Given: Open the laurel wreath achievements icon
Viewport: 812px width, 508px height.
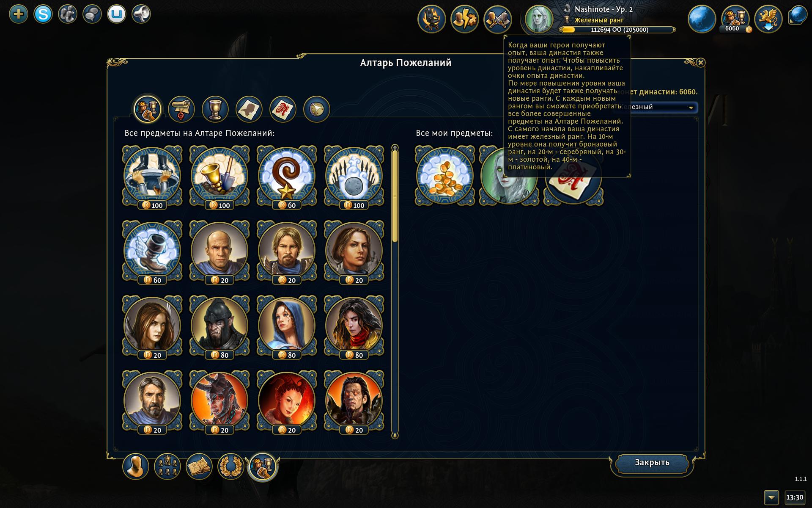Looking at the screenshot, I should (x=231, y=467).
